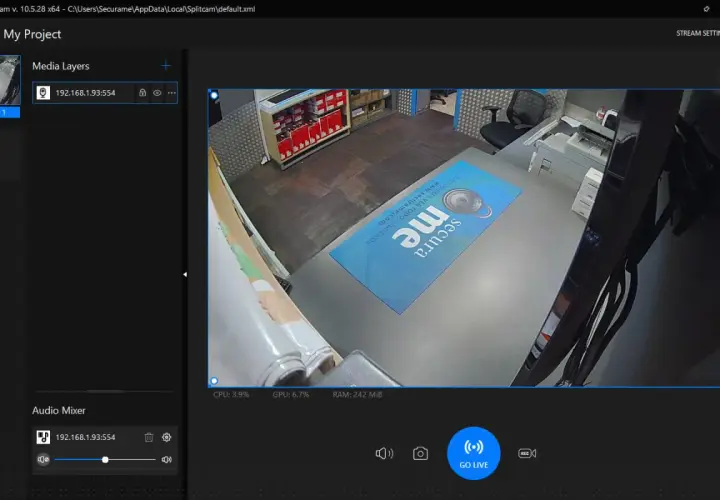Select the camera video preview layer
Screen dimensions: 720x500
(464, 238)
